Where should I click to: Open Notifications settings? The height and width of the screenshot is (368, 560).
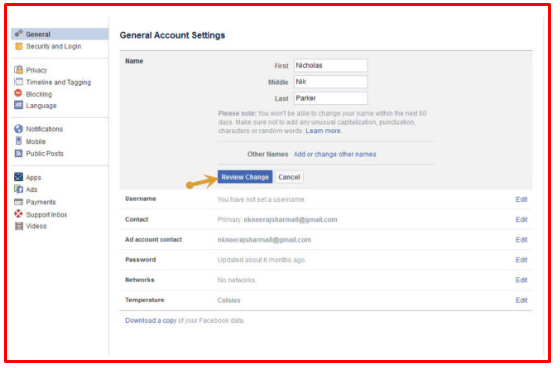[x=44, y=129]
